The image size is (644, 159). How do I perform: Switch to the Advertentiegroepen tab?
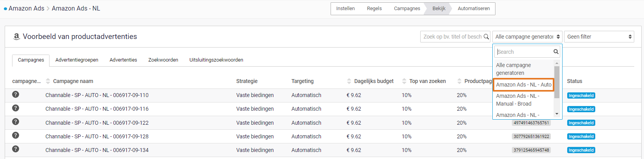[77, 60]
